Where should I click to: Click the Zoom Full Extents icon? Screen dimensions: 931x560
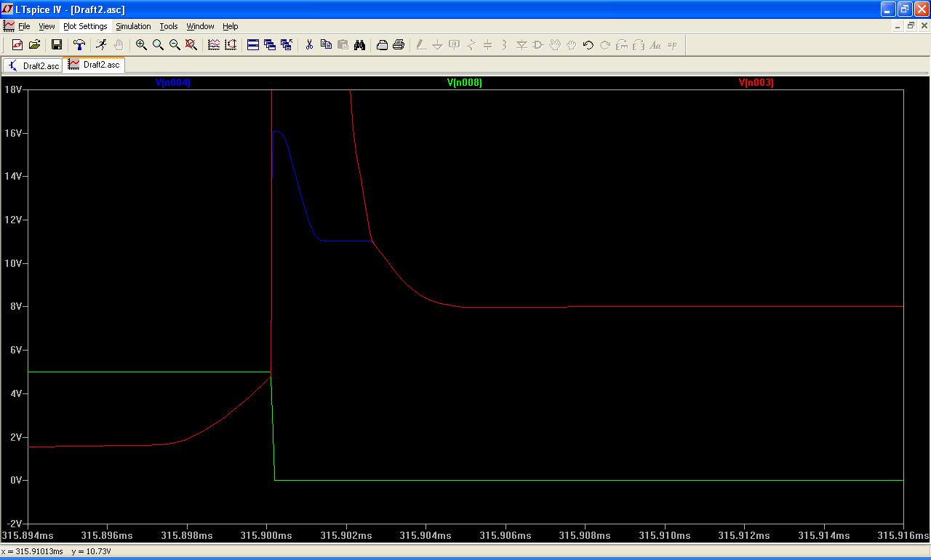click(x=191, y=45)
